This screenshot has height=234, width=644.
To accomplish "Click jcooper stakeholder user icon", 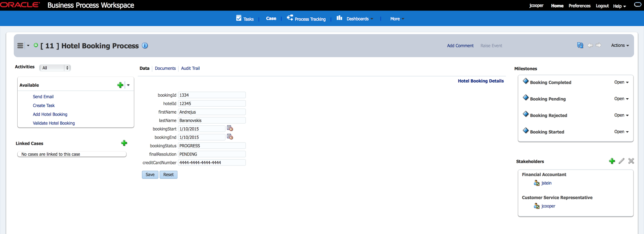I will point(537,206).
